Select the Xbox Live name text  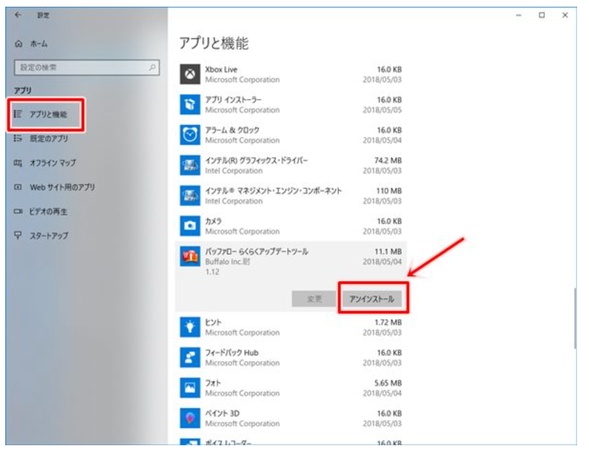coord(221,69)
